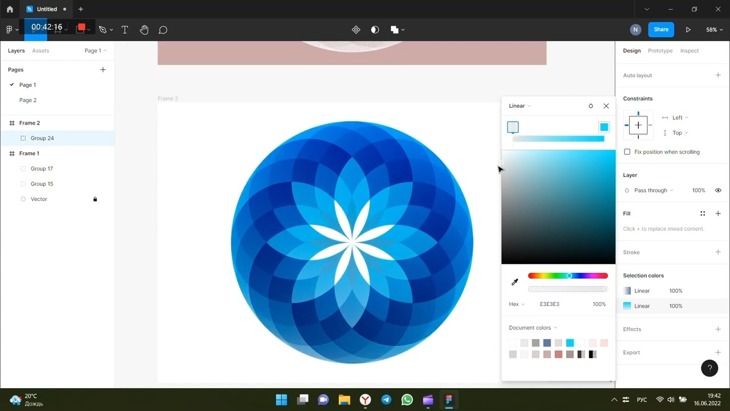
Task: Switch to the Prototype tab
Action: 660,51
